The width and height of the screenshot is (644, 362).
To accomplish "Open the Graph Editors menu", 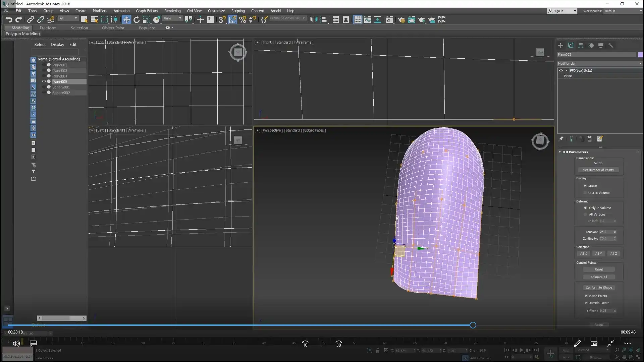I will pyautogui.click(x=147, y=11).
